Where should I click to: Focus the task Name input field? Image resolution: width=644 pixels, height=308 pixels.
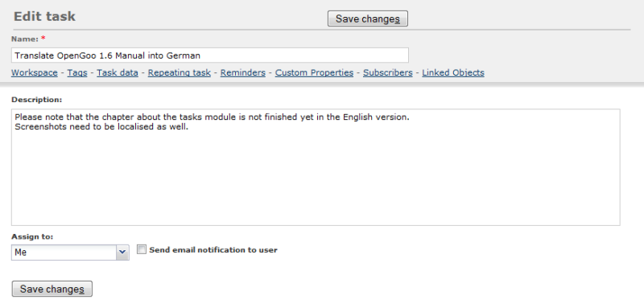[x=210, y=55]
